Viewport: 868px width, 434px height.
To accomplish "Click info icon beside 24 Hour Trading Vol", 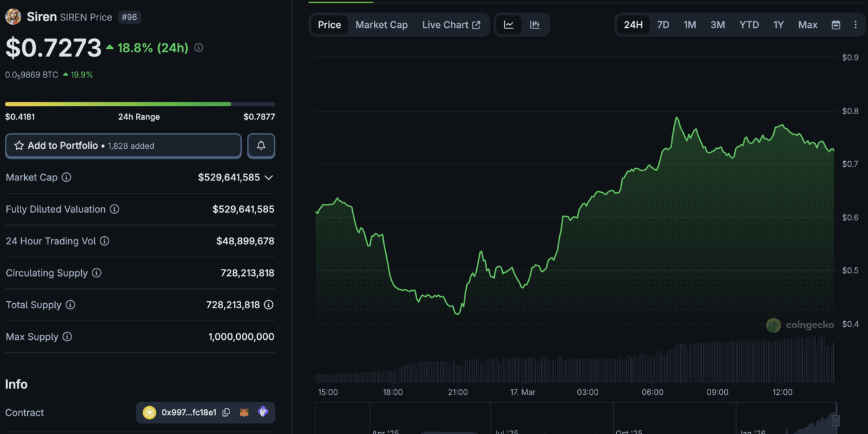I will point(105,241).
